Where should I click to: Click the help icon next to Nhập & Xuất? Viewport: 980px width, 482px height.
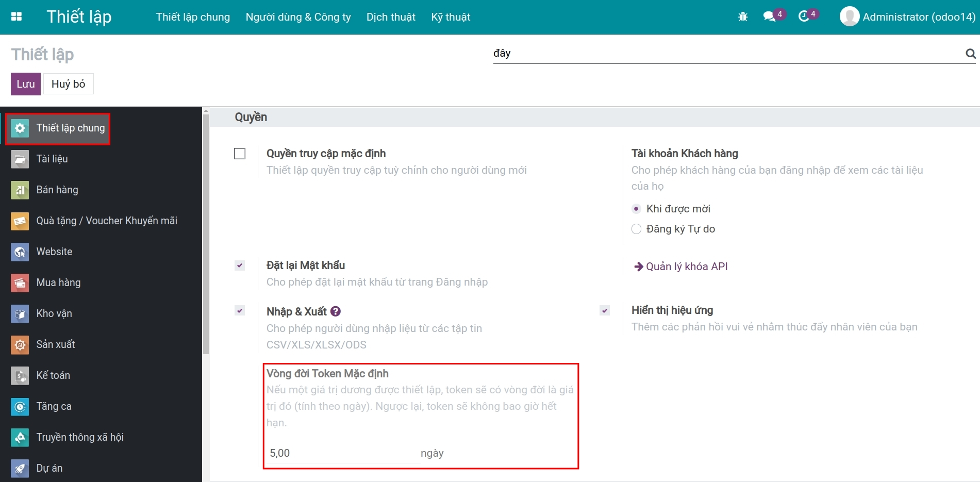coord(336,311)
